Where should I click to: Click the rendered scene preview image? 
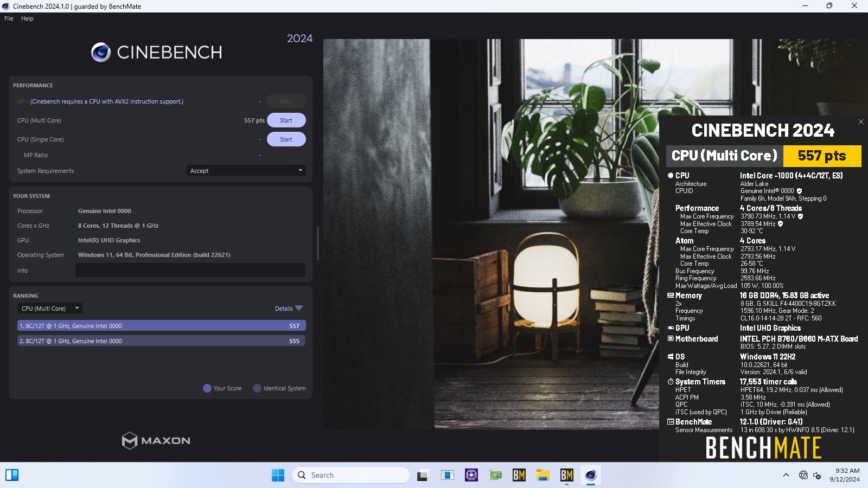tap(491, 234)
